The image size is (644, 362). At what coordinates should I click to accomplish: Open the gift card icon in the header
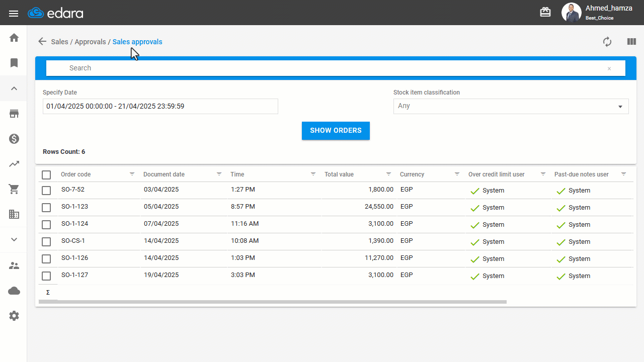(x=545, y=13)
